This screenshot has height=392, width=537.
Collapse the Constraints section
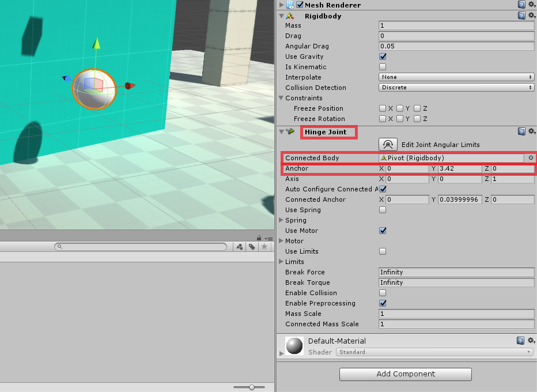pyautogui.click(x=281, y=98)
